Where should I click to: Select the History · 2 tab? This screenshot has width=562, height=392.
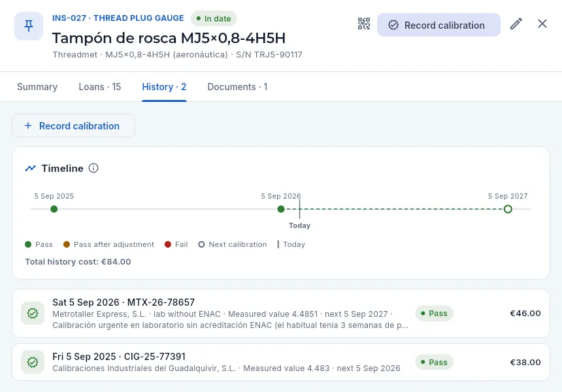tap(164, 87)
